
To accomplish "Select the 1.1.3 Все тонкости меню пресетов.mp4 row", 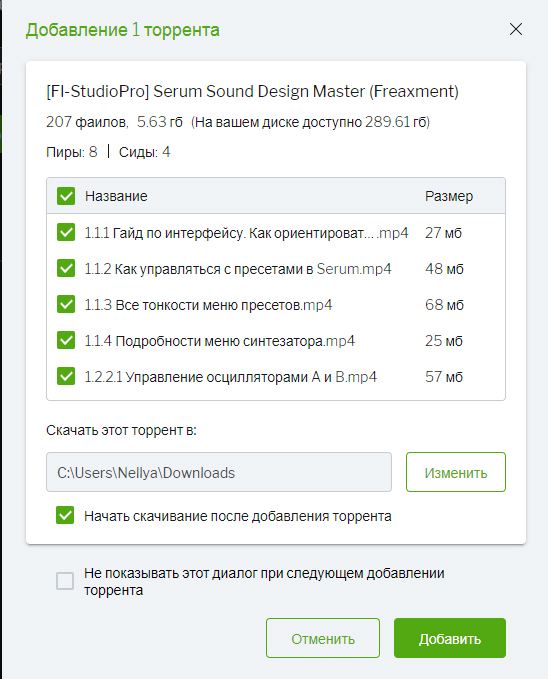I will 276,305.
